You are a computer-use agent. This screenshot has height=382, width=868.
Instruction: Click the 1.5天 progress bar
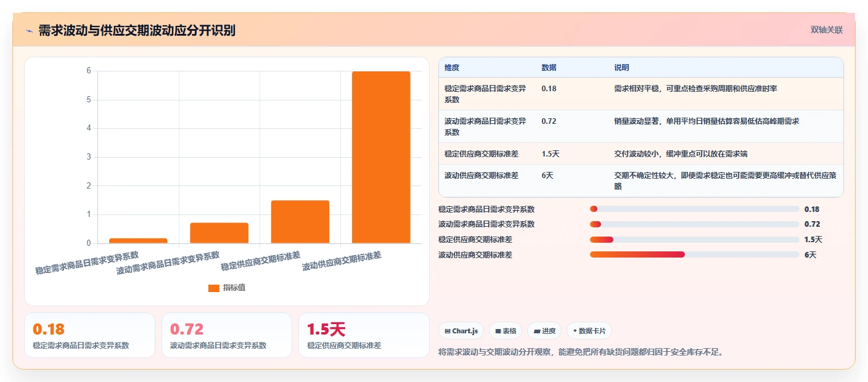point(695,240)
